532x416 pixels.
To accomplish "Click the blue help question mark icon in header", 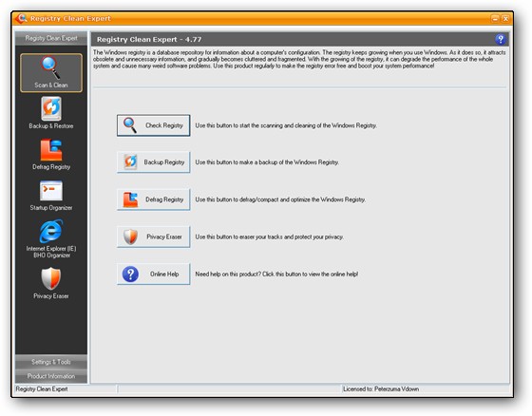I will [500, 39].
